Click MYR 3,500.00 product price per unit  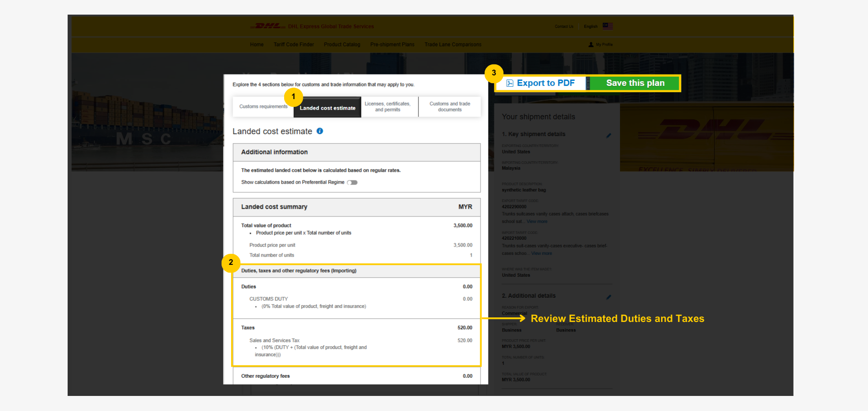[x=516, y=347]
